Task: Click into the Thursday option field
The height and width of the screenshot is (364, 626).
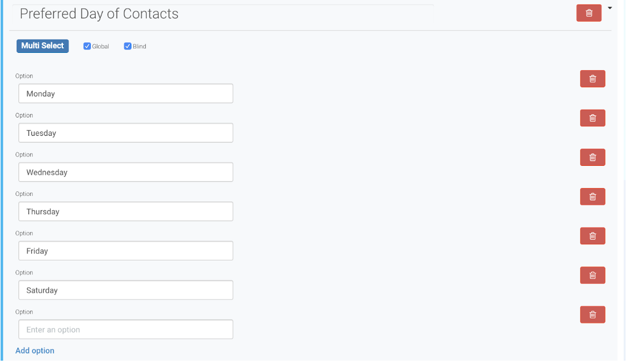Action: tap(125, 211)
